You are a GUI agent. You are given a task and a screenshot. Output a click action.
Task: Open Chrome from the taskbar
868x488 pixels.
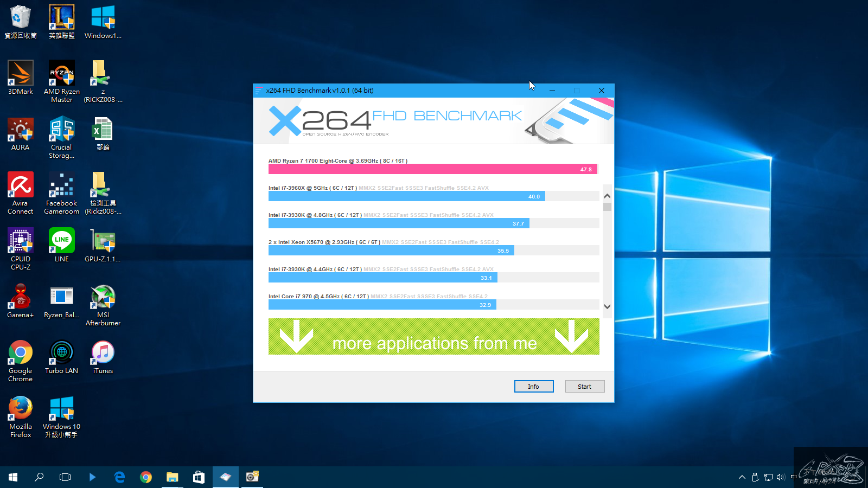[x=146, y=477]
